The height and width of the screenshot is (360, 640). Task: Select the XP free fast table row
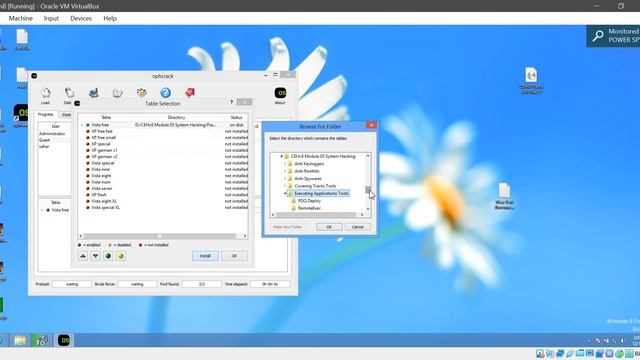(164, 131)
